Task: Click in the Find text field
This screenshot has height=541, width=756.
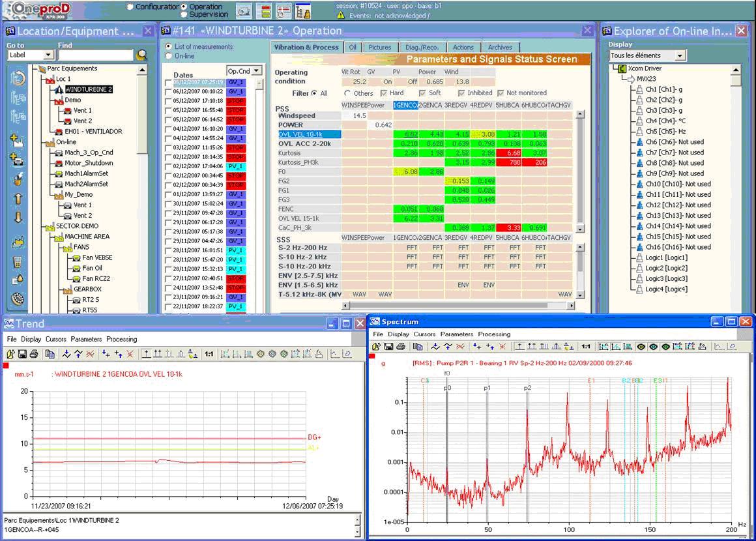Action: (x=95, y=55)
